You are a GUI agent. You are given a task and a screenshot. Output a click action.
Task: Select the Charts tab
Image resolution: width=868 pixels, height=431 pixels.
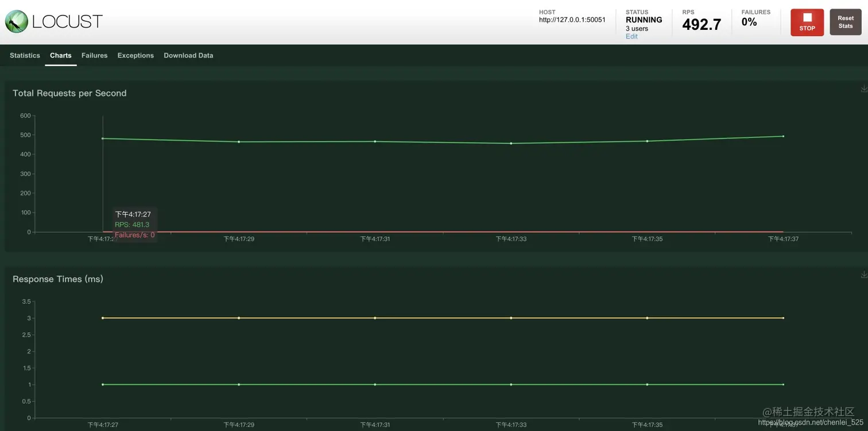[61, 56]
